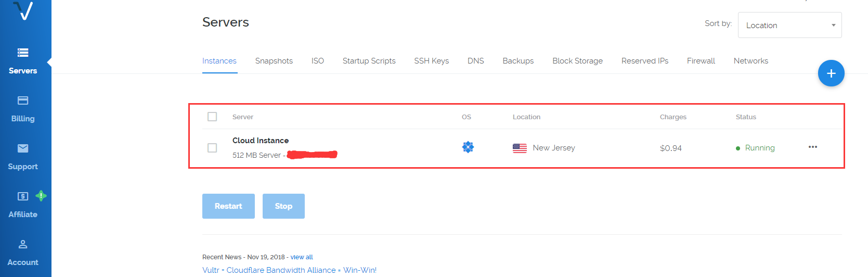Open the Firewall tab

point(701,61)
